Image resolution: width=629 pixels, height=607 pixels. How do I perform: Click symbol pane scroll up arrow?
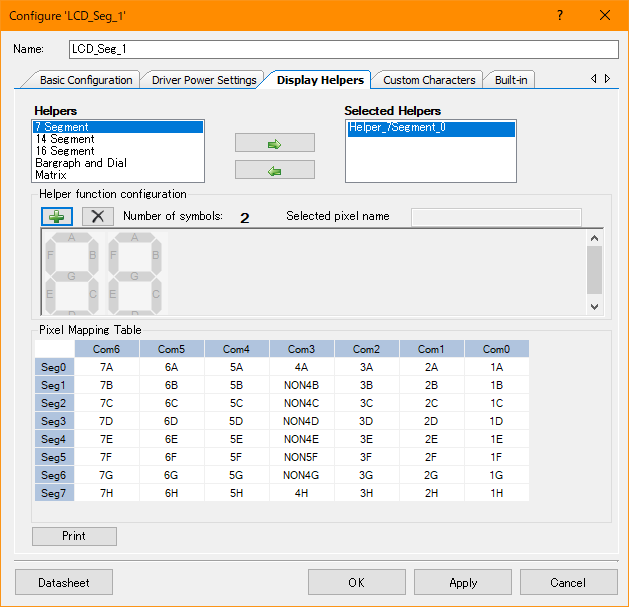pos(595,238)
